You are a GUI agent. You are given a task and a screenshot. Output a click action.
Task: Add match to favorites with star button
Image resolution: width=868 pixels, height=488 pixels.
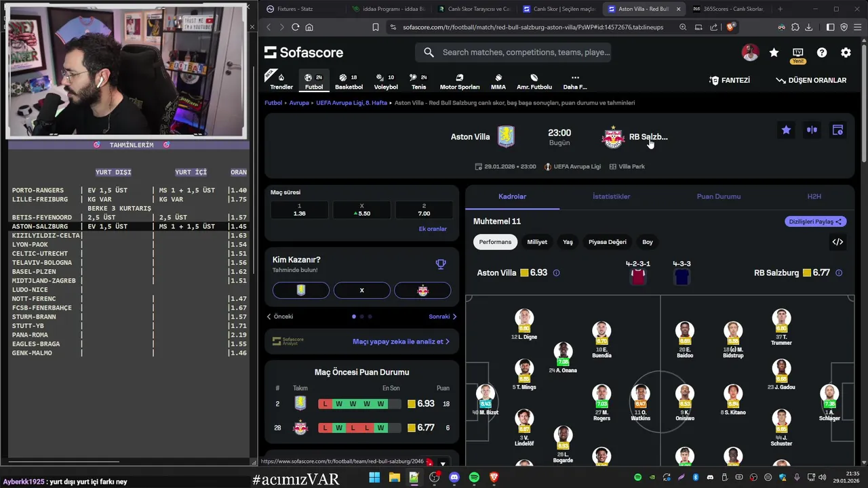pyautogui.click(x=786, y=129)
